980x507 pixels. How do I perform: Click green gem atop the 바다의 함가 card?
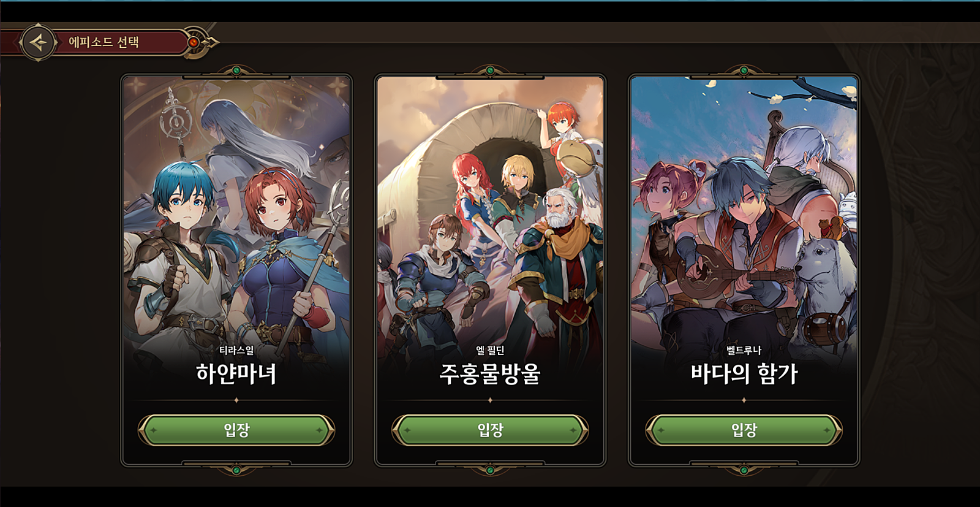coord(744,71)
